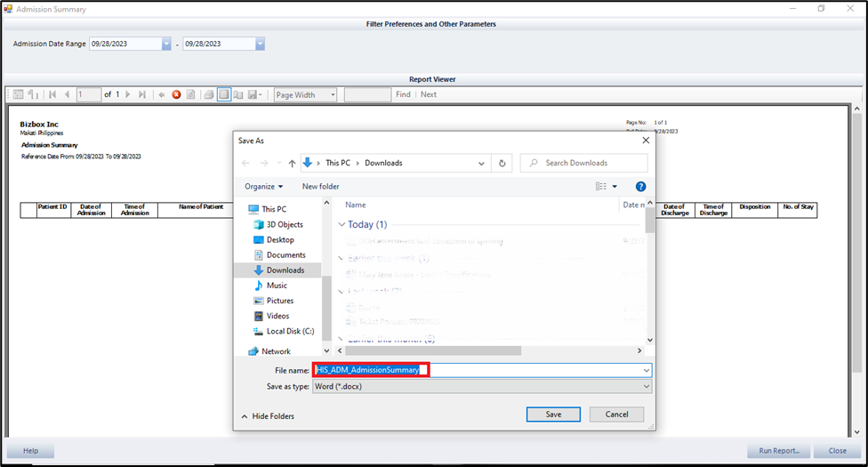Click the red Stop Rendering toolbar icon
Viewport: 868px width, 467px height.
pyautogui.click(x=176, y=94)
